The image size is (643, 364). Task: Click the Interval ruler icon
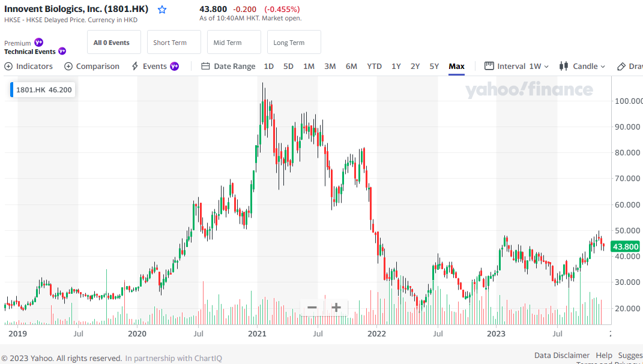489,66
